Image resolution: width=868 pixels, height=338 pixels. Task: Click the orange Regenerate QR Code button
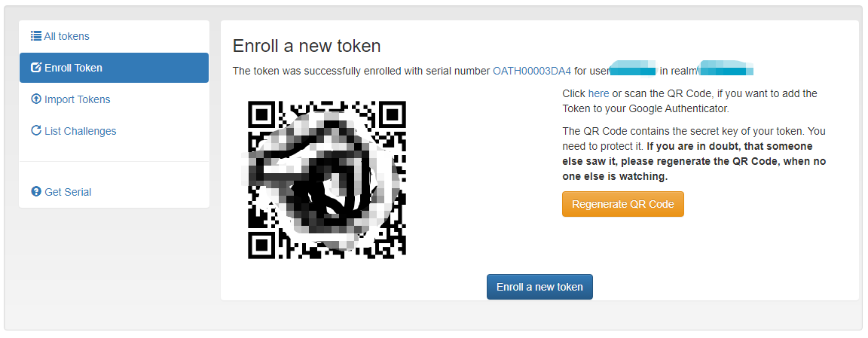[623, 204]
